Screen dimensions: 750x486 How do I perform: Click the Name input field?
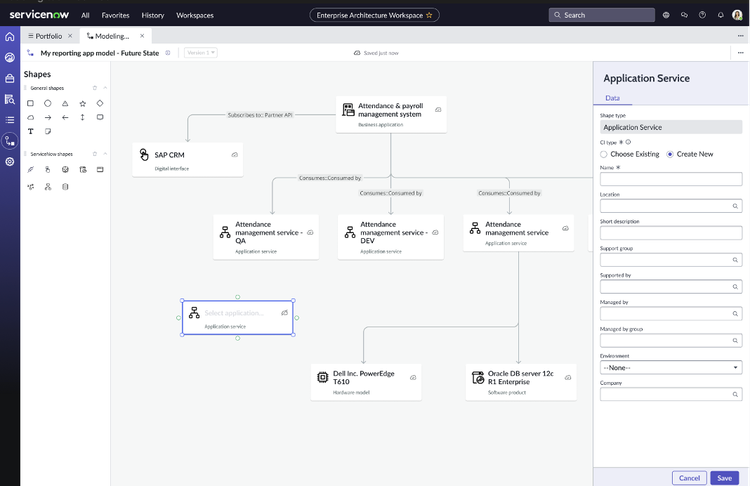[x=671, y=179]
